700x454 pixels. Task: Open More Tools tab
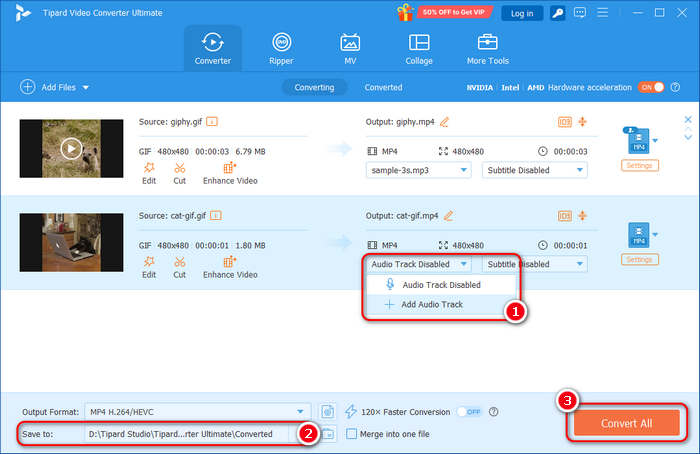[x=488, y=49]
